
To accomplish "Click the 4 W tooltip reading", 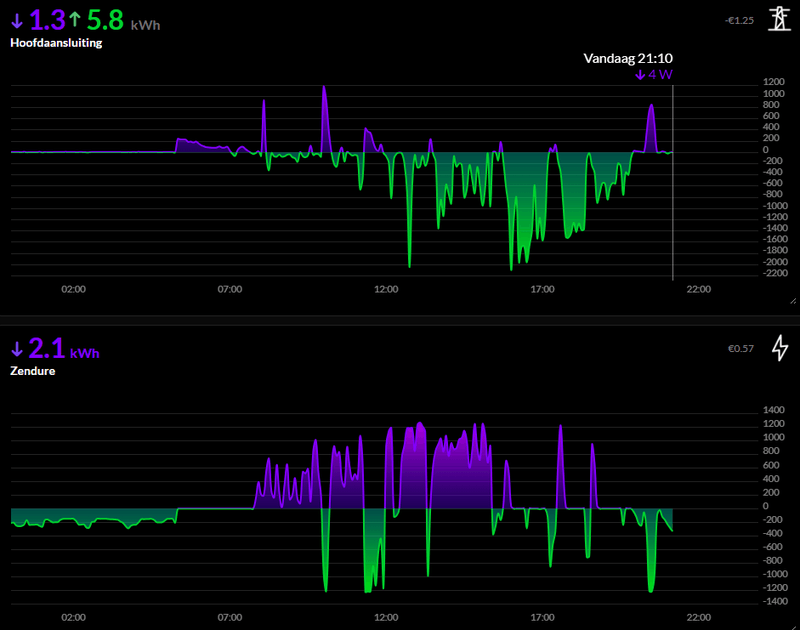I will click(654, 75).
